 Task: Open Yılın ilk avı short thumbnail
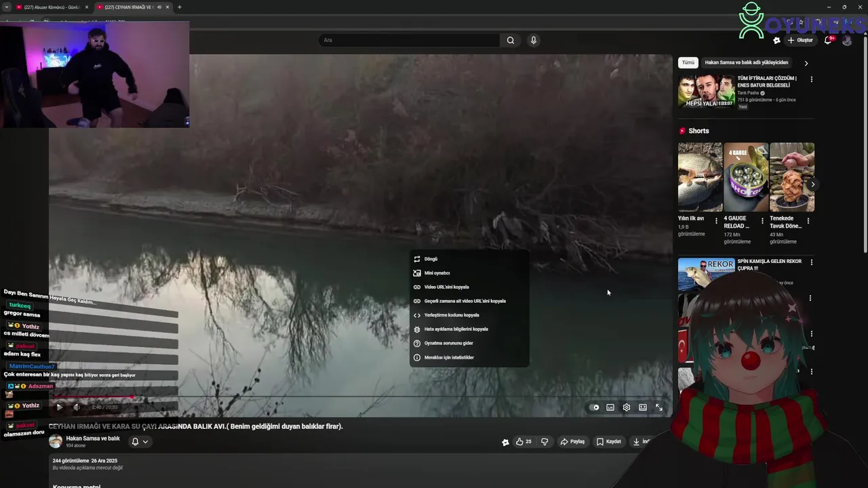(700, 177)
